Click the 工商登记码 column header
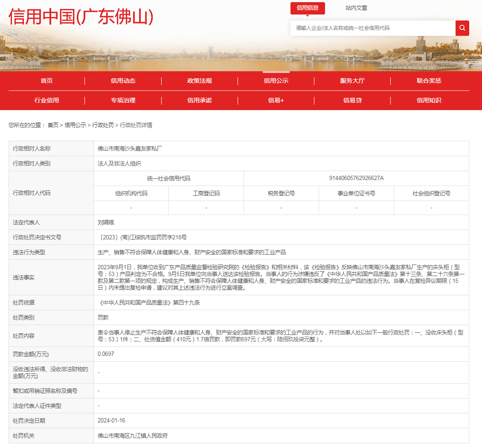This screenshot has height=448, width=482. tap(206, 193)
